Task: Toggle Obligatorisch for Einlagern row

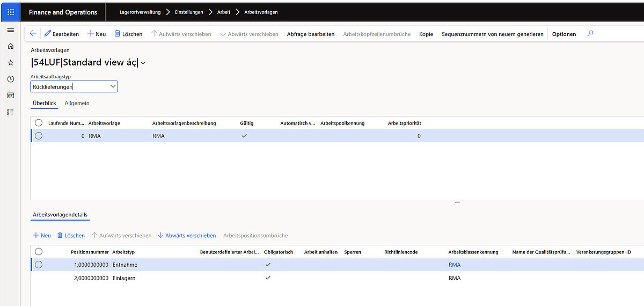Action: [x=268, y=278]
